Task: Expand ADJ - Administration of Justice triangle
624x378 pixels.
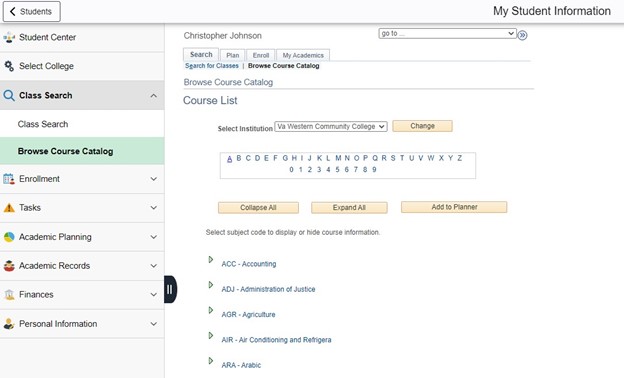Action: click(x=211, y=285)
